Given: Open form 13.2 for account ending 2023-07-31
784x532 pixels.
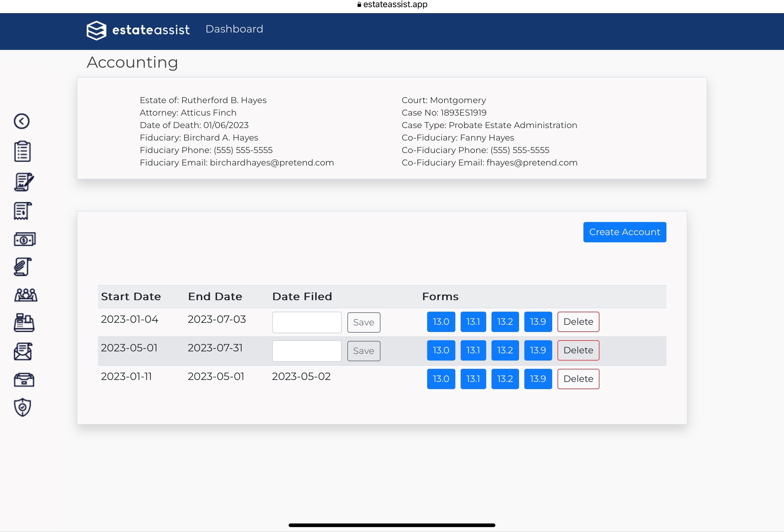Looking at the screenshot, I should [x=505, y=350].
